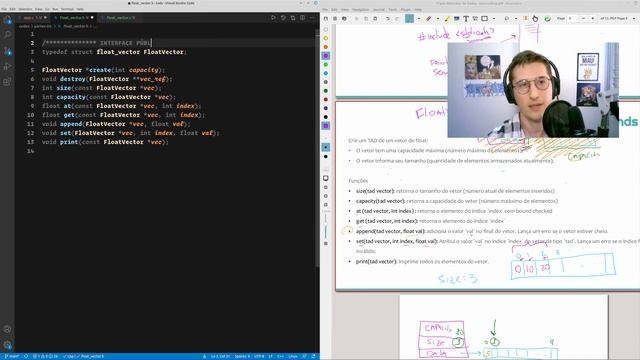Switch to the first editor tab in VS Code
640x360 pixels.
[33, 18]
